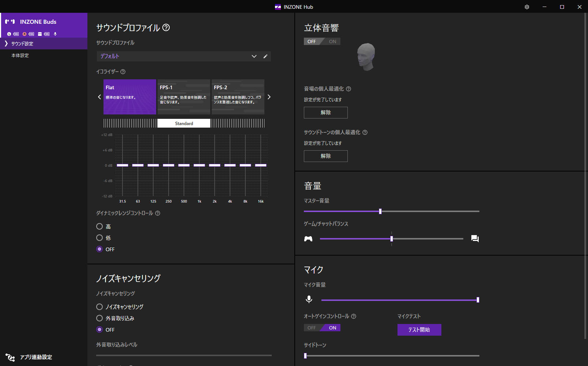Click the game controller balance icon

click(308, 239)
